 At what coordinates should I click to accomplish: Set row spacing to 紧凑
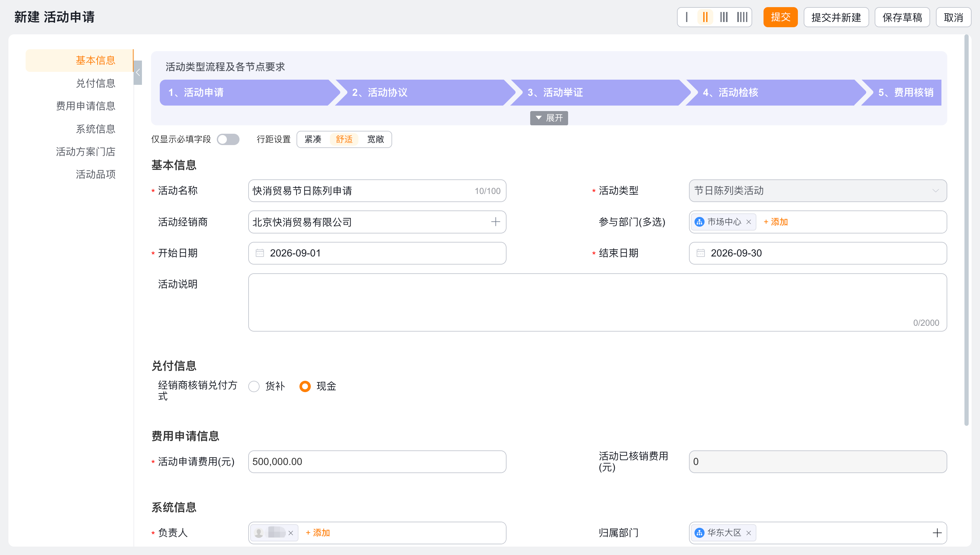pyautogui.click(x=313, y=140)
